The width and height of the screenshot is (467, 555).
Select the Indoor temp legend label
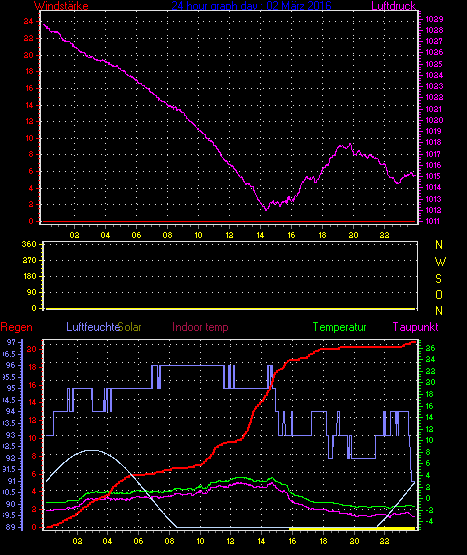tap(200, 327)
